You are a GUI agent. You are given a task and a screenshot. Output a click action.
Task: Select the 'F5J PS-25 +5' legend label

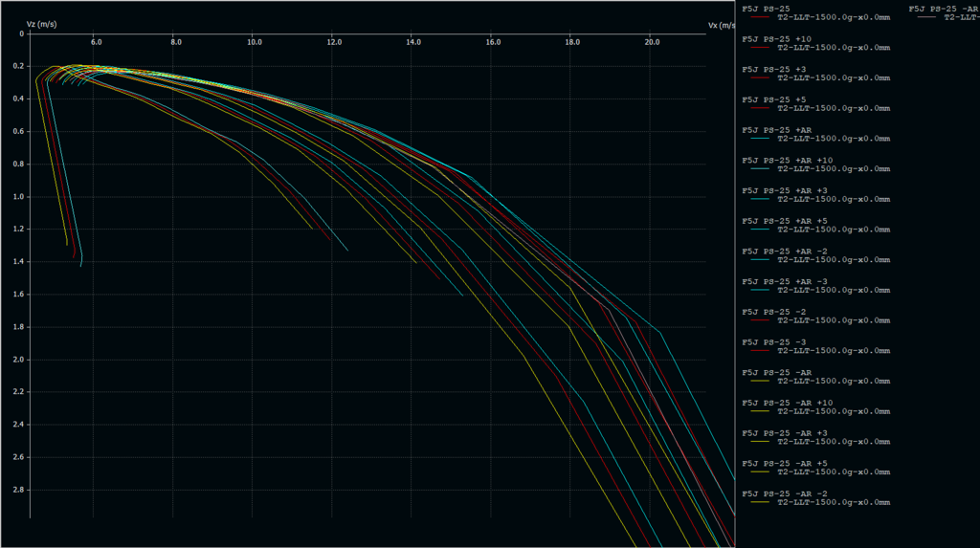(773, 99)
